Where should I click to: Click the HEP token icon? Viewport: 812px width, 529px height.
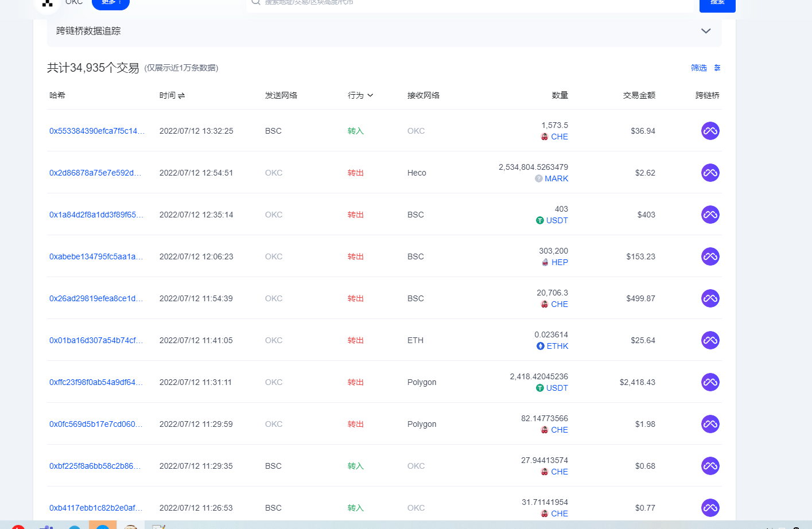click(545, 262)
